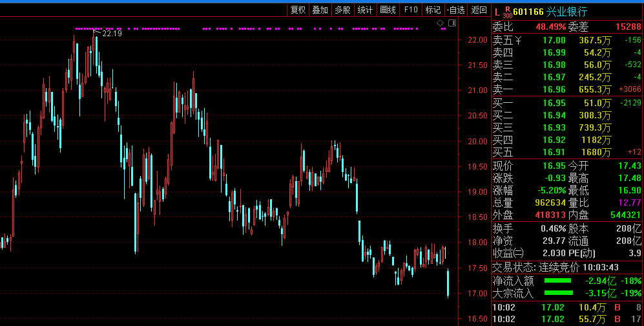
Task: Toggle 复权 price adjustment
Action: pyautogui.click(x=298, y=10)
